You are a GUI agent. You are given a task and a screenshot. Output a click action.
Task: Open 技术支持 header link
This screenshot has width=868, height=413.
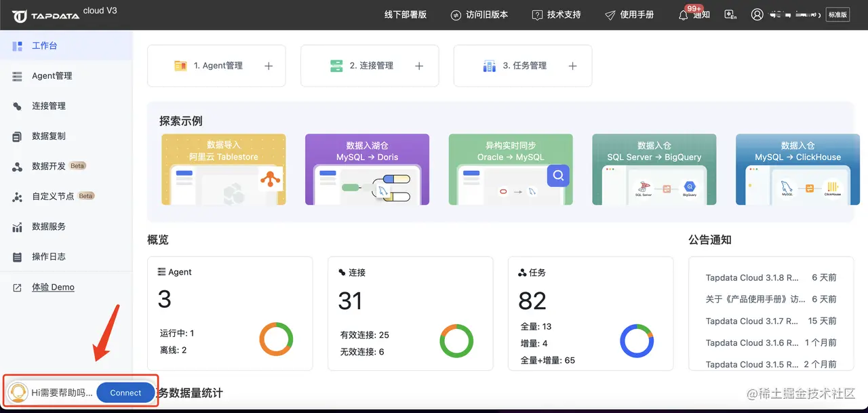[564, 14]
